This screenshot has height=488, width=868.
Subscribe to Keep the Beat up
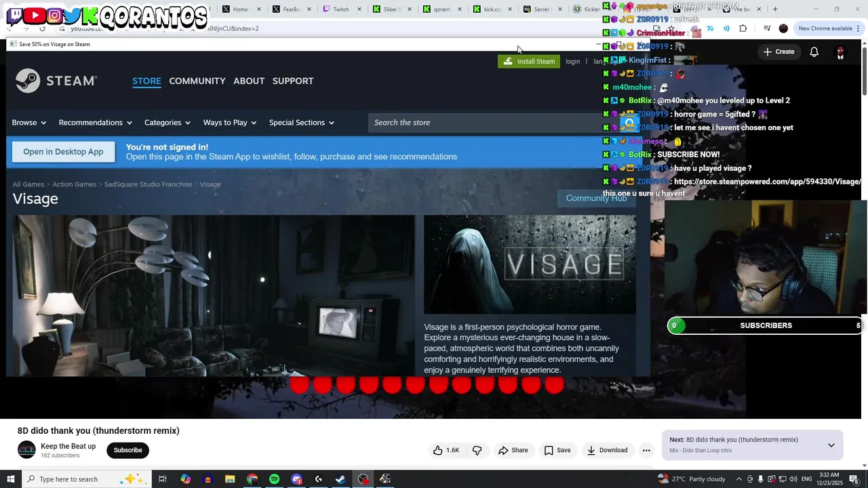[x=127, y=450]
